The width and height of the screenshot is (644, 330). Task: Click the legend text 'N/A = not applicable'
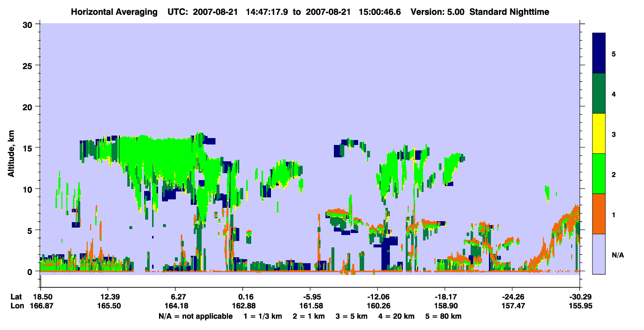[x=195, y=316]
